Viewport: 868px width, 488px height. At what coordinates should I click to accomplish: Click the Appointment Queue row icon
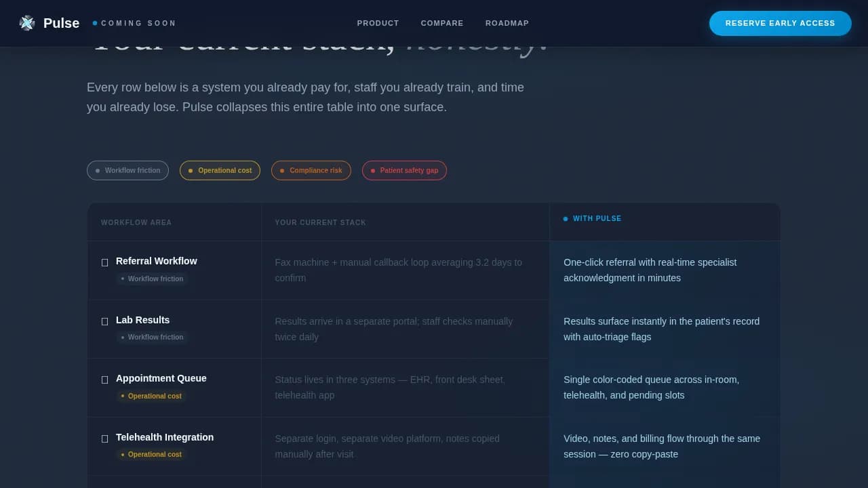pos(105,380)
